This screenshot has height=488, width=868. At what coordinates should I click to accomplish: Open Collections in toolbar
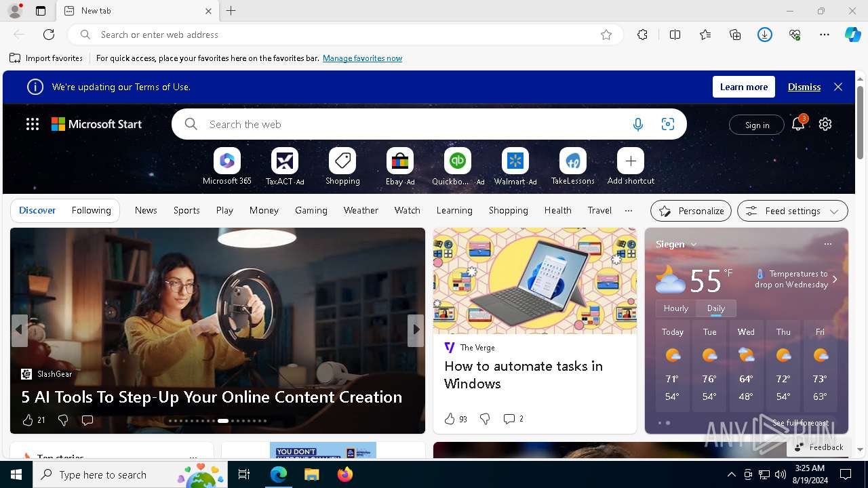(x=735, y=35)
